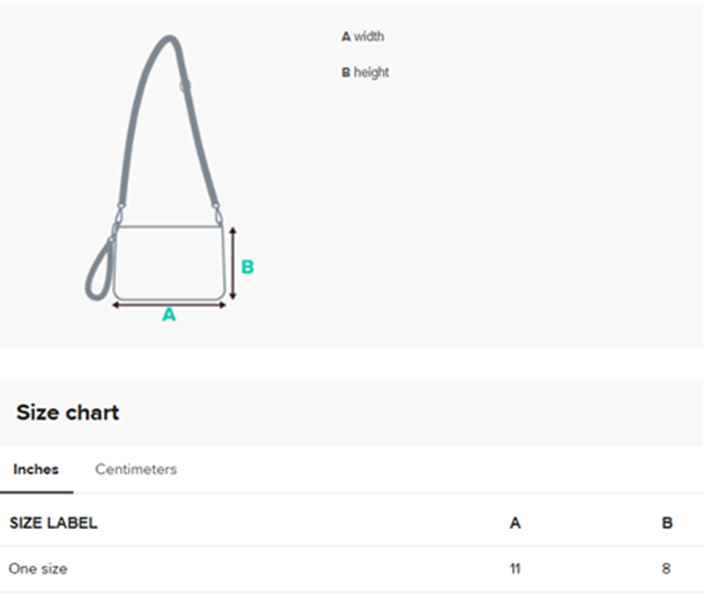Click the width value 11
The width and height of the screenshot is (703, 599).
515,569
